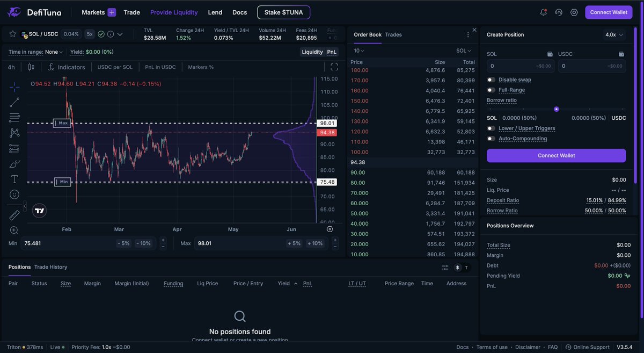The height and width of the screenshot is (353, 644).
Task: Open chart settings gear near date axis
Action: coord(330,229)
